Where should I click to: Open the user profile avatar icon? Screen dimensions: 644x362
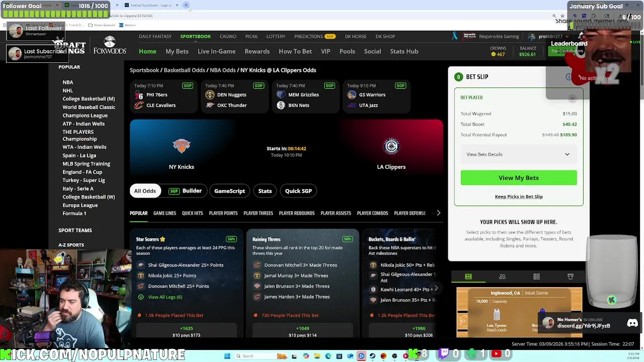point(532,37)
